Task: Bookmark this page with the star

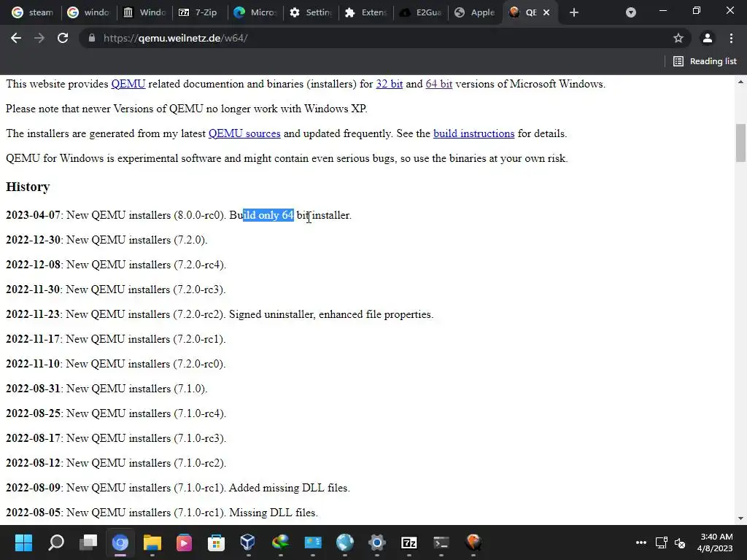Action: [678, 38]
